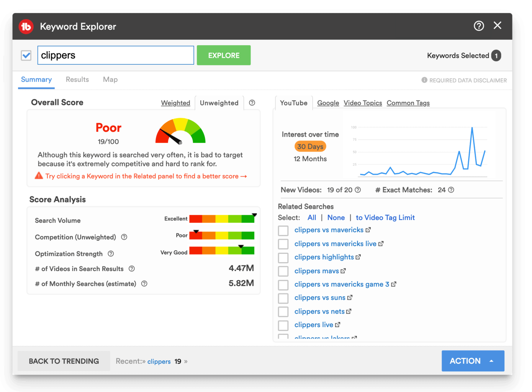Check the clippers vs mavericks live checkbox
The image size is (532, 392).
(283, 244)
